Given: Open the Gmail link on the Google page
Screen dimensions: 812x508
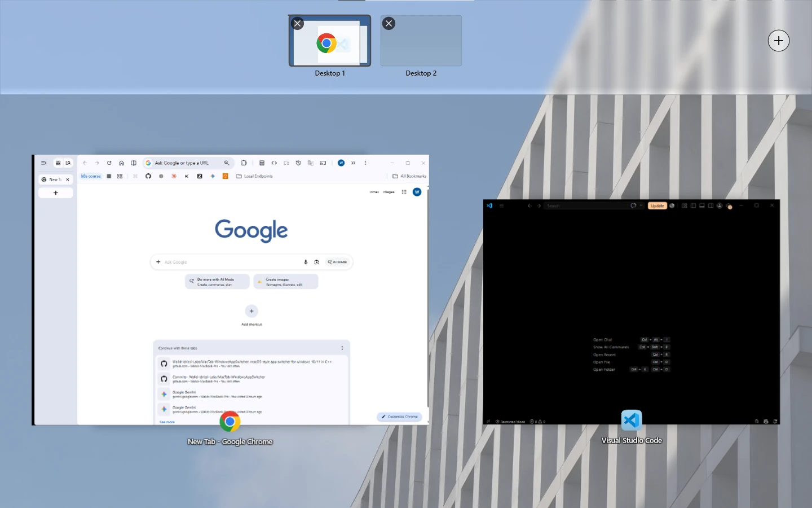Looking at the screenshot, I should click(x=374, y=192).
